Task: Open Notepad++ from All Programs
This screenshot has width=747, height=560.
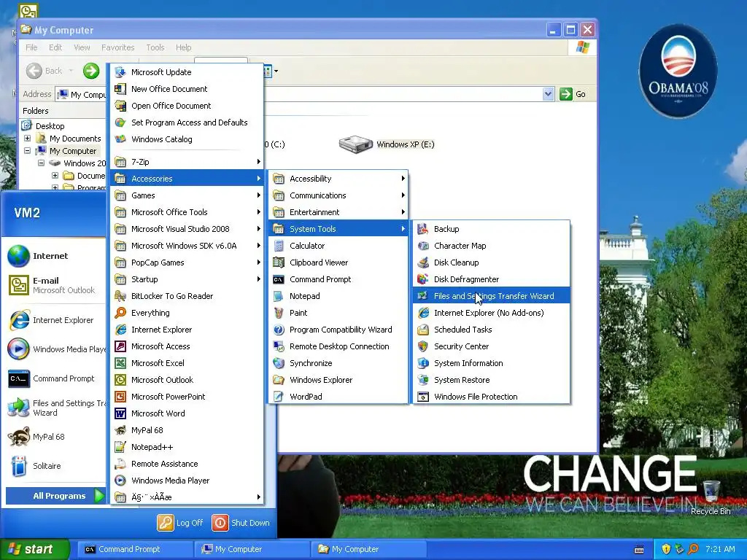Action: coord(187,447)
